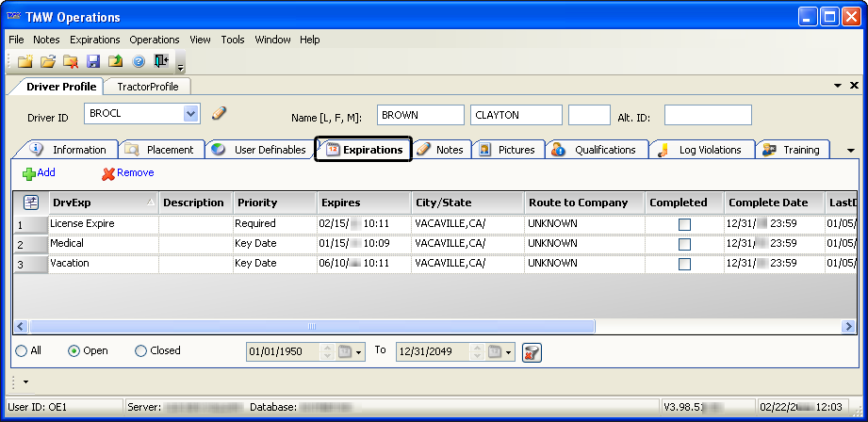This screenshot has width=868, height=422.
Task: Open the Expirations menu in menu bar
Action: (x=94, y=40)
